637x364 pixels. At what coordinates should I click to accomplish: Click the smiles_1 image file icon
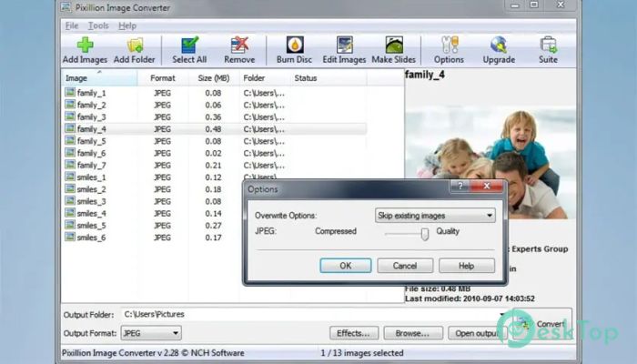(70, 177)
